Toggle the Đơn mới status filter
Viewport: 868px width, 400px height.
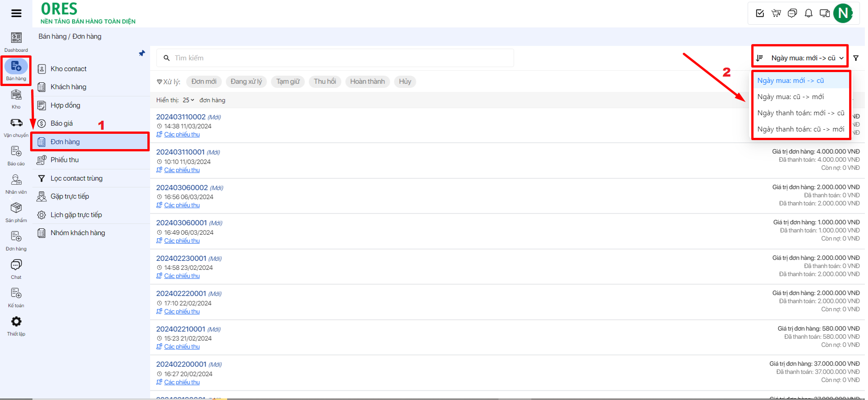click(x=204, y=82)
